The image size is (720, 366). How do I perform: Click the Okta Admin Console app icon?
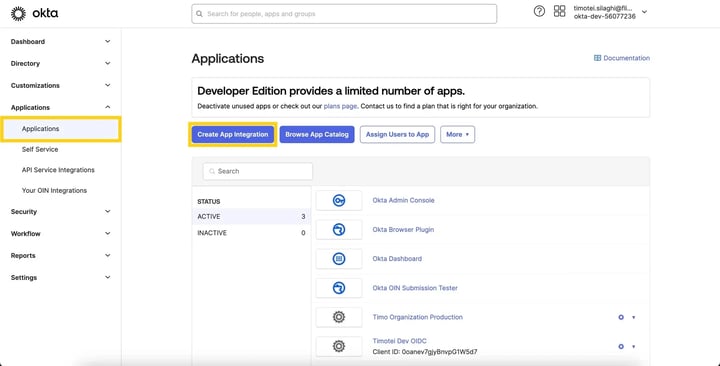(x=339, y=201)
